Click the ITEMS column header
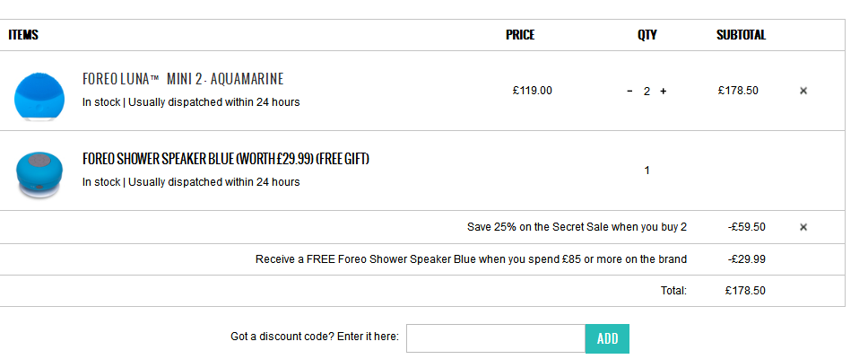868x359 pixels. 23,35
